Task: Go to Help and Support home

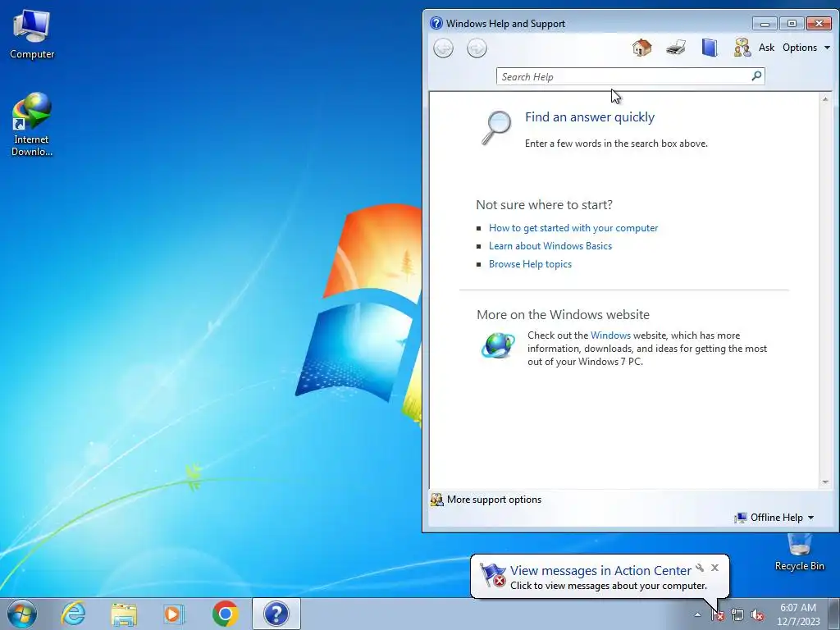Action: (641, 48)
